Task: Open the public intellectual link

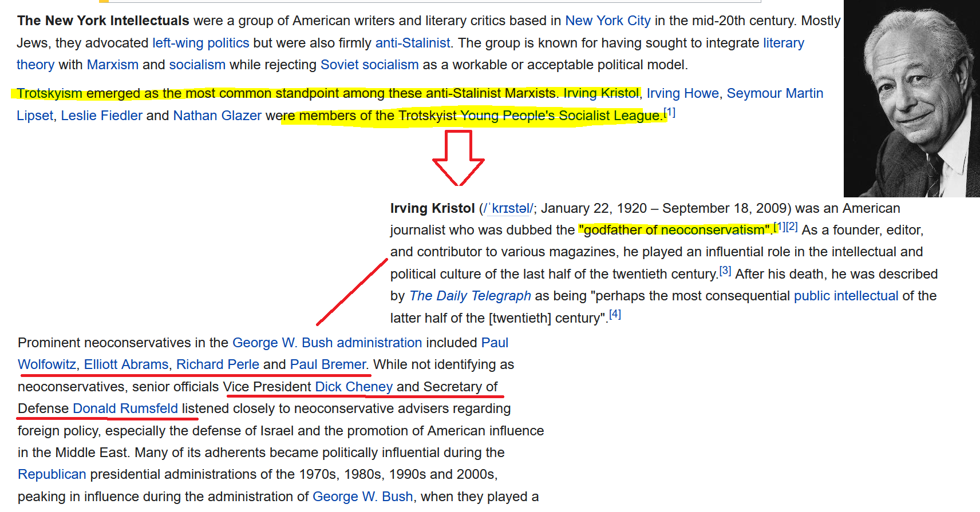Action: tap(846, 296)
